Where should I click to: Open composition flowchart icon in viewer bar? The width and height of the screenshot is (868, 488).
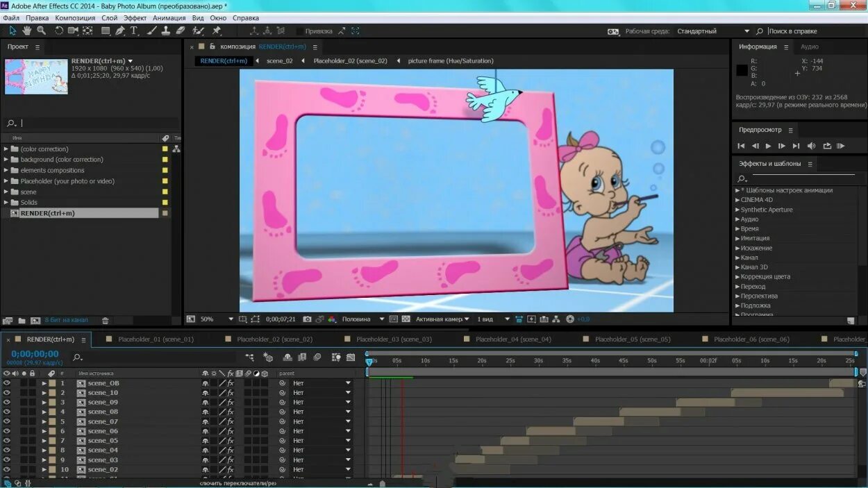point(556,319)
